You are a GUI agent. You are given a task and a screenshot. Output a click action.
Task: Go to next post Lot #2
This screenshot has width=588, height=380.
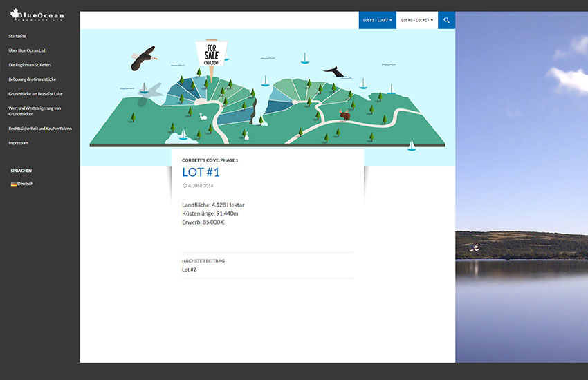(x=189, y=269)
